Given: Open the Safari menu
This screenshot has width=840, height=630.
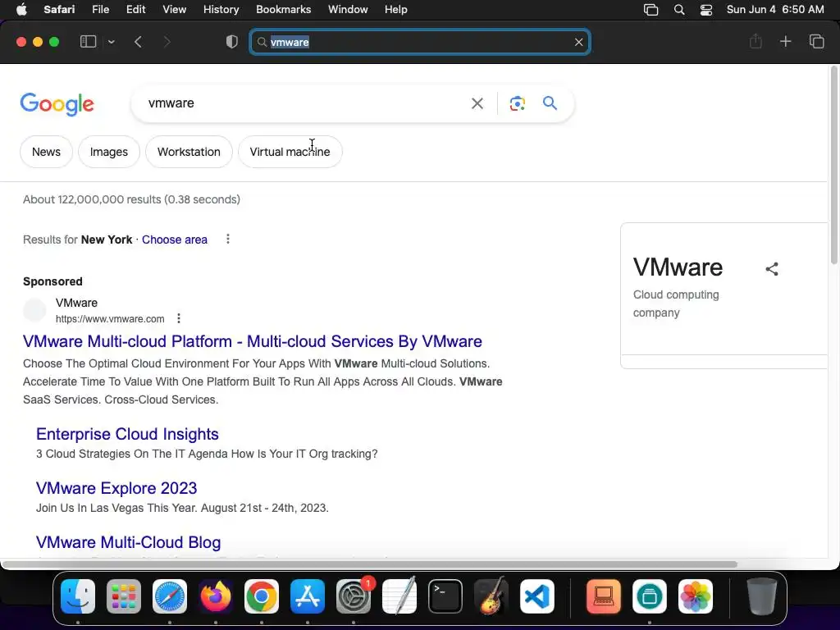Looking at the screenshot, I should (59, 10).
